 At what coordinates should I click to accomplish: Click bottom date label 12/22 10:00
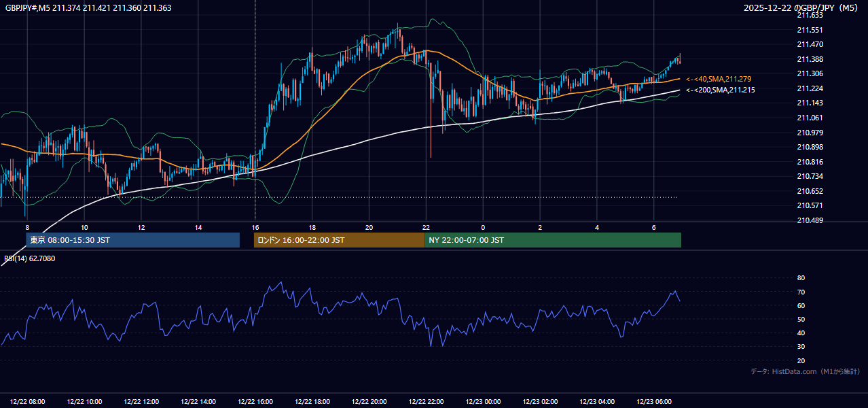tap(85, 402)
